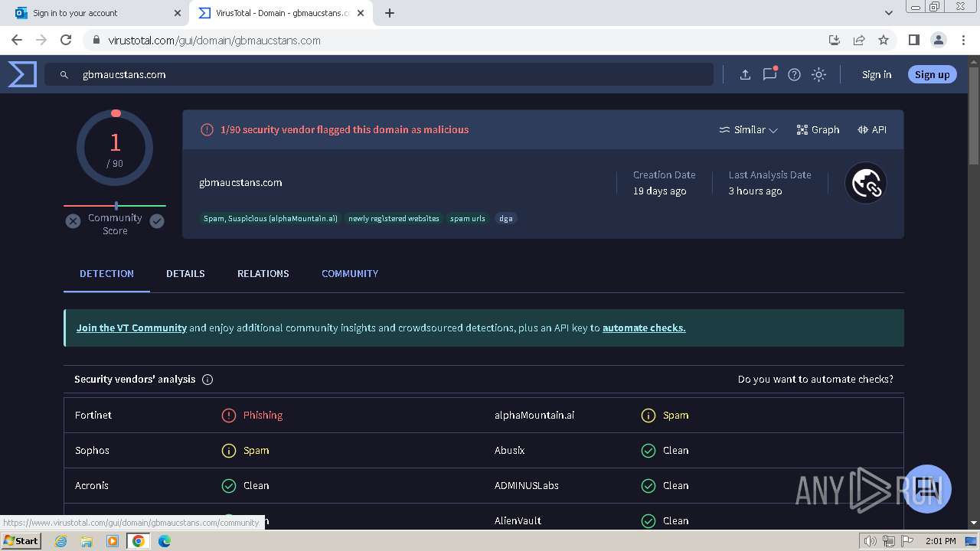Click the Clean checkmark icon for ADMINUSLabs
This screenshot has width=980, height=551.
click(648, 486)
